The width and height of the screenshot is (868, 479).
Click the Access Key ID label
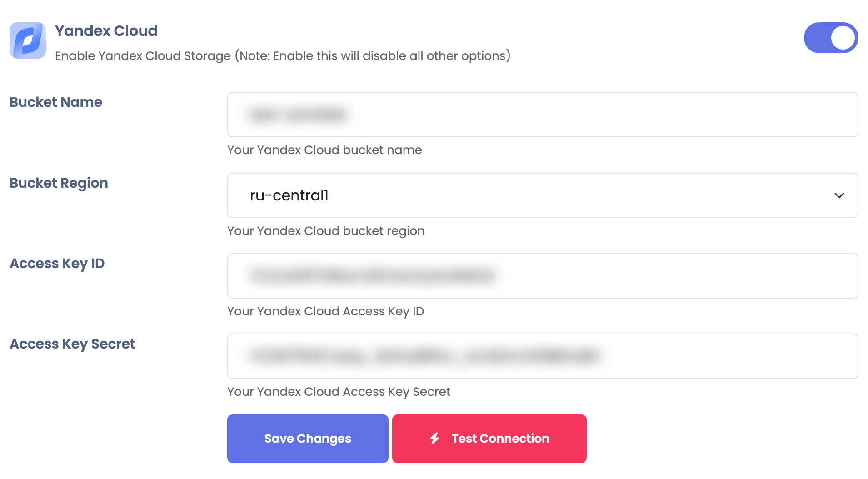[x=57, y=264]
